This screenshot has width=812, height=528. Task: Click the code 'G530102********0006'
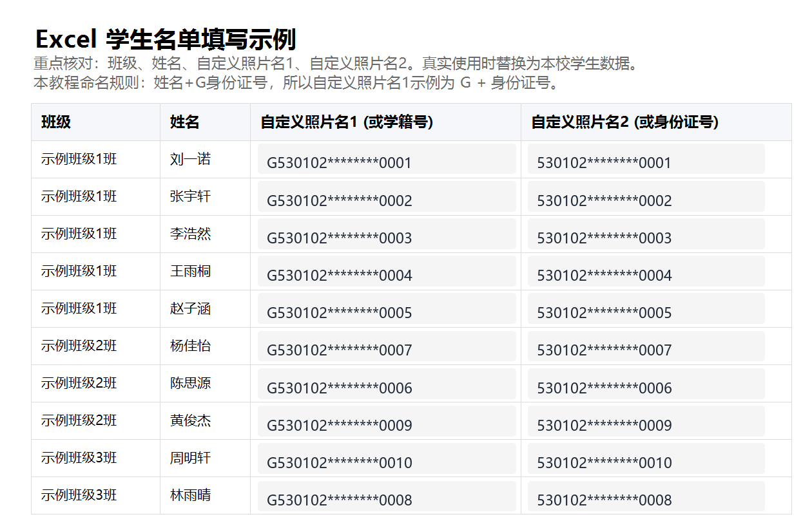[387, 383]
